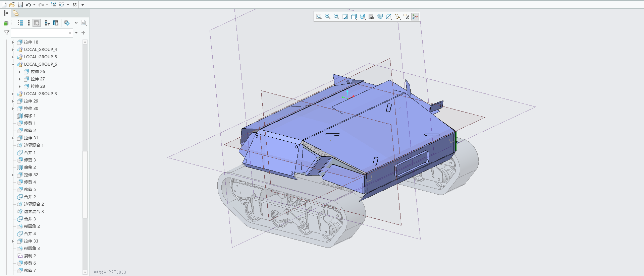
Task: Expand all model tree nodes
Action: pos(20,23)
